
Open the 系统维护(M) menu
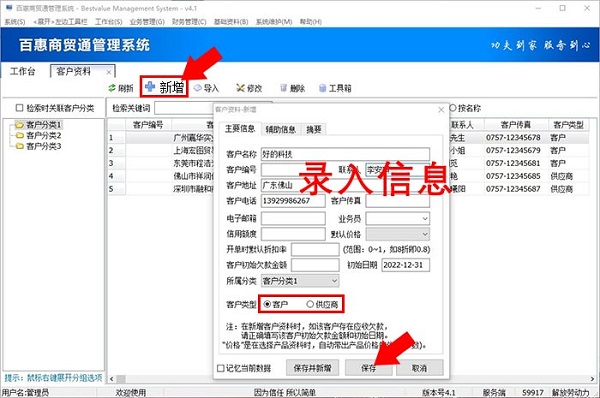[274, 22]
